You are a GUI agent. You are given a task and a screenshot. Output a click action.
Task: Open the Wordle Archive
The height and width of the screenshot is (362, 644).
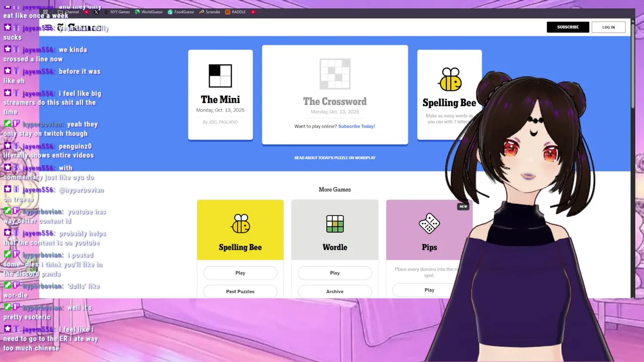tap(335, 292)
